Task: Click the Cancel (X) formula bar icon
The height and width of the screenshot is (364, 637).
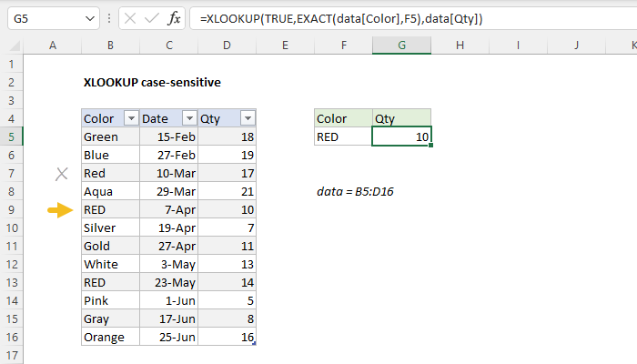Action: click(x=130, y=19)
